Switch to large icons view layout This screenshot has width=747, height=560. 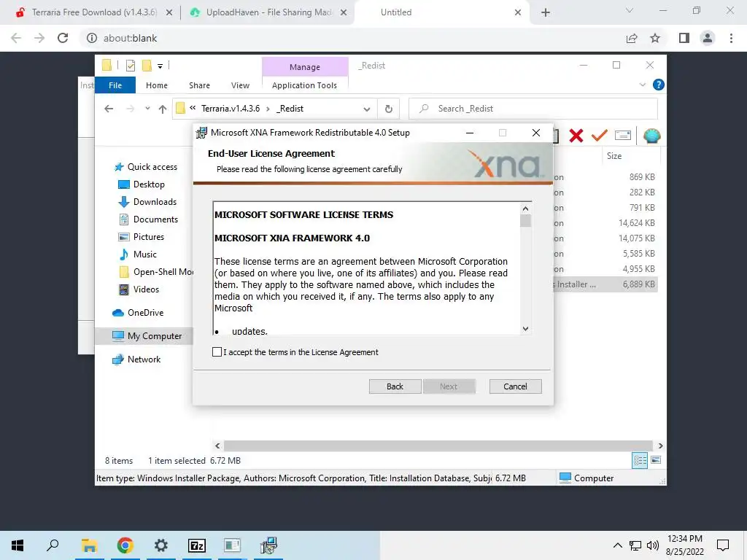tap(656, 460)
